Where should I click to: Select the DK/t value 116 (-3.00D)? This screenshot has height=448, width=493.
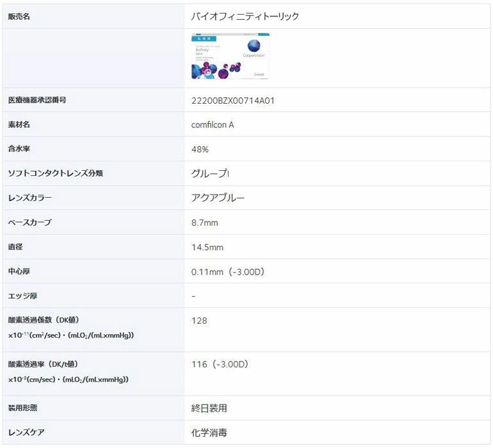tap(220, 364)
